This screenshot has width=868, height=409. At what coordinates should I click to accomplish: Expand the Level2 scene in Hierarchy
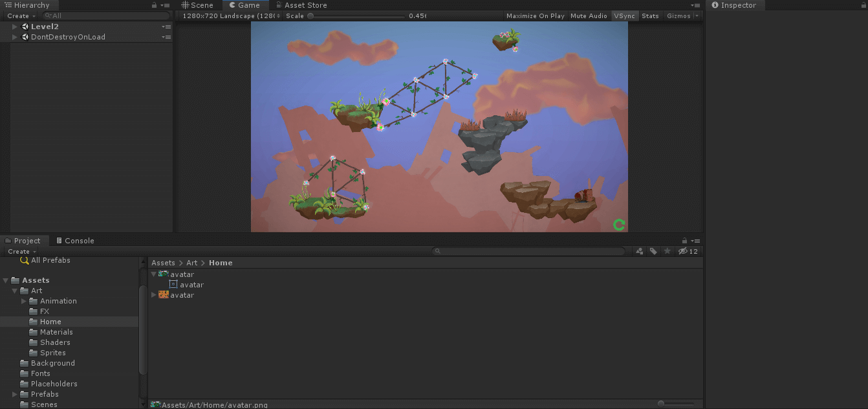tap(15, 27)
